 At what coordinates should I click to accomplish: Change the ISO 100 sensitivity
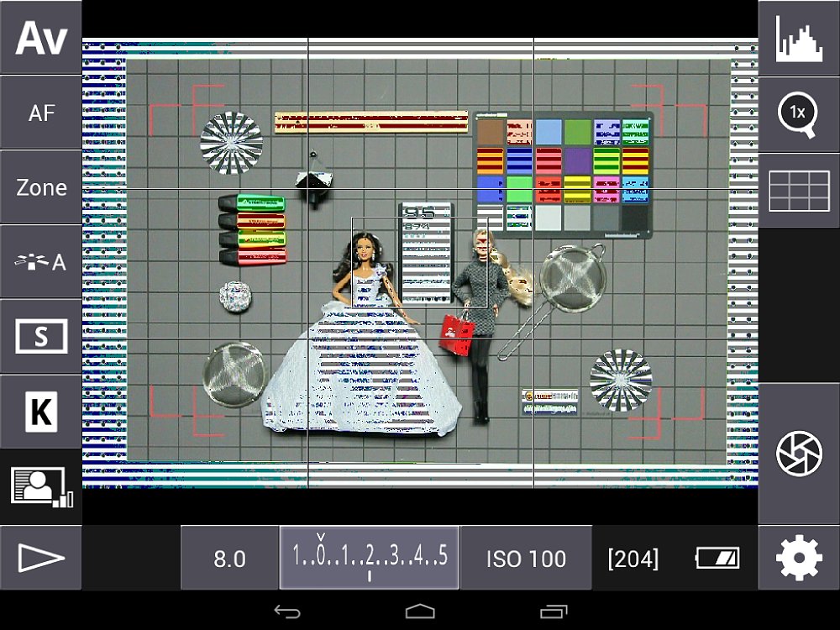tap(526, 558)
